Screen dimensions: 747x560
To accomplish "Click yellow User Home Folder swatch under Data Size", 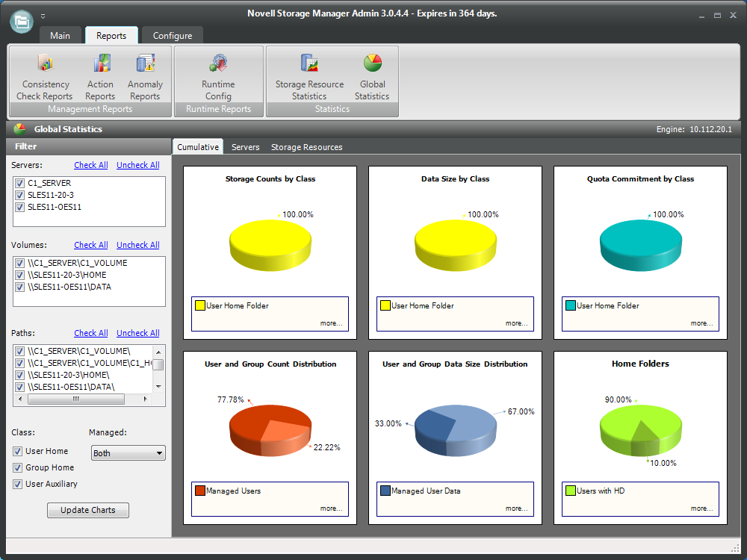I will pyautogui.click(x=385, y=305).
